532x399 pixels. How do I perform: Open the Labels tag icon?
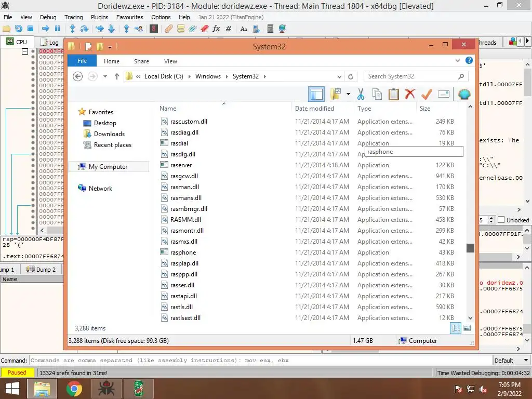(x=192, y=29)
